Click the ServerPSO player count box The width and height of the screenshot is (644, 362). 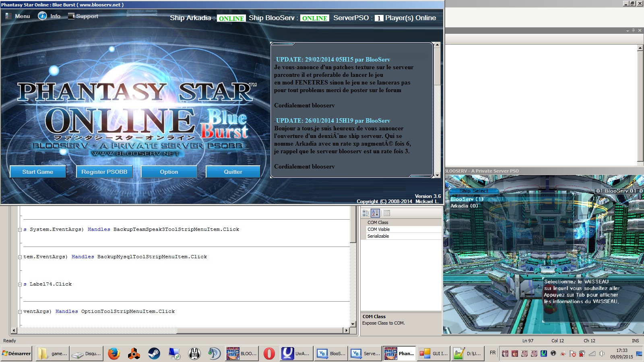379,18
